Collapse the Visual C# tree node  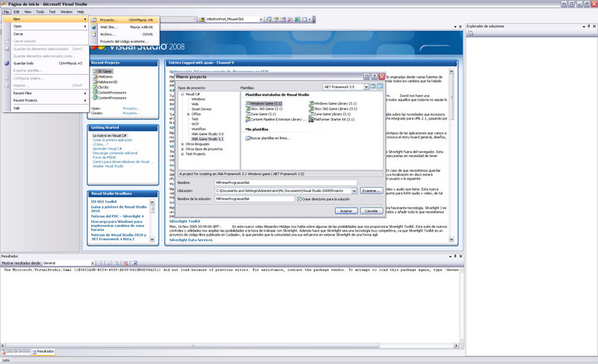182,94
